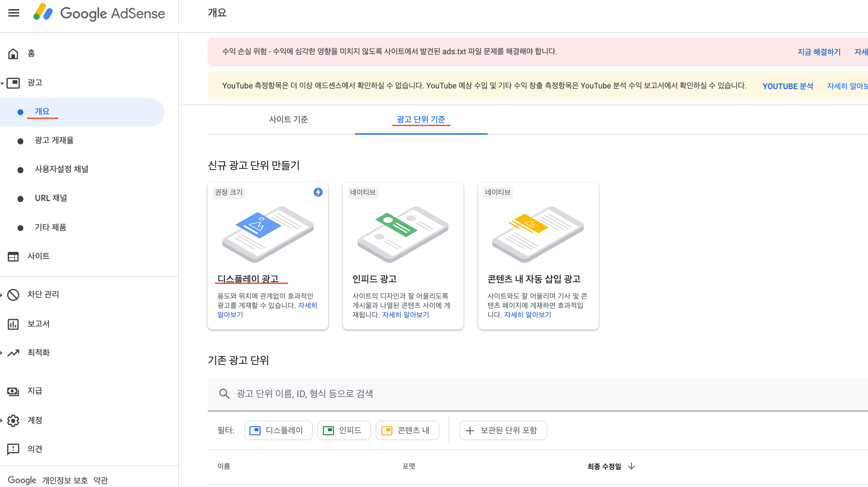Expand the 차단 관리 sidebar section
The width and height of the screenshot is (868, 487).
click(x=2, y=295)
